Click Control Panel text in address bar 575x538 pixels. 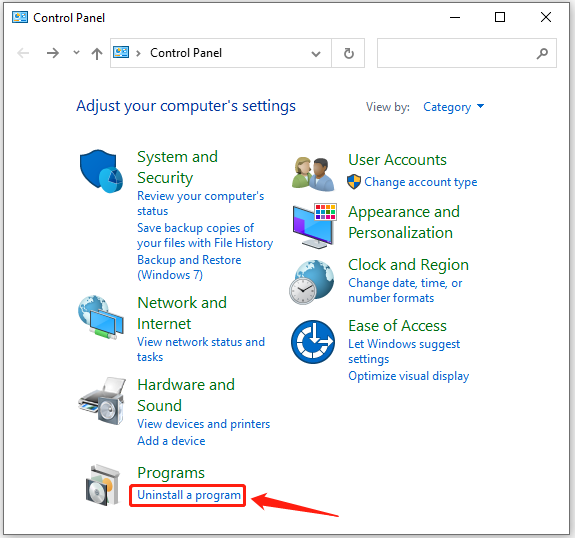pos(186,53)
